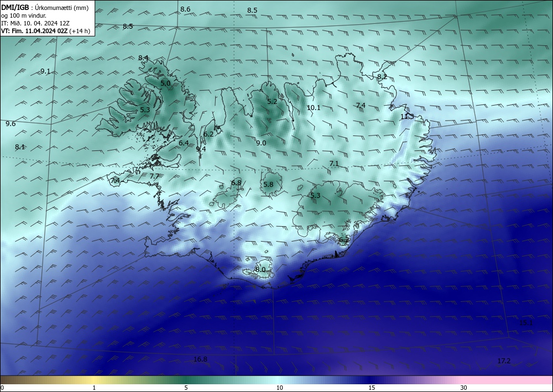This screenshot has width=553, height=392.
Task: Click the 'IT: Mið. 10. 04. 2024 12Z' line
Action: click(35, 23)
